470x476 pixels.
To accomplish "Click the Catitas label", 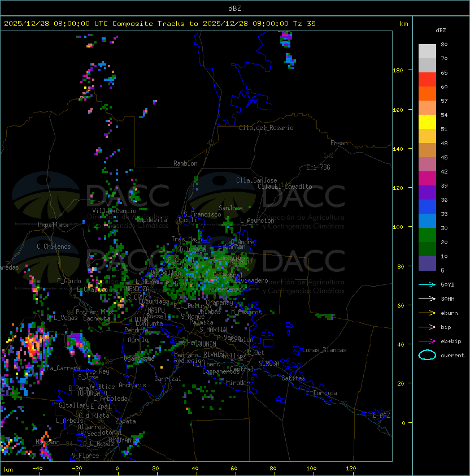I will 293,378.
